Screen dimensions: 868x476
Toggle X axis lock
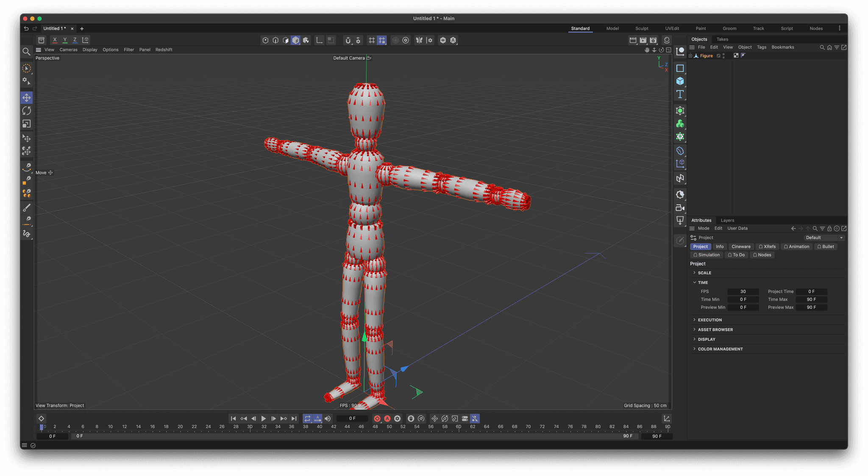point(55,40)
